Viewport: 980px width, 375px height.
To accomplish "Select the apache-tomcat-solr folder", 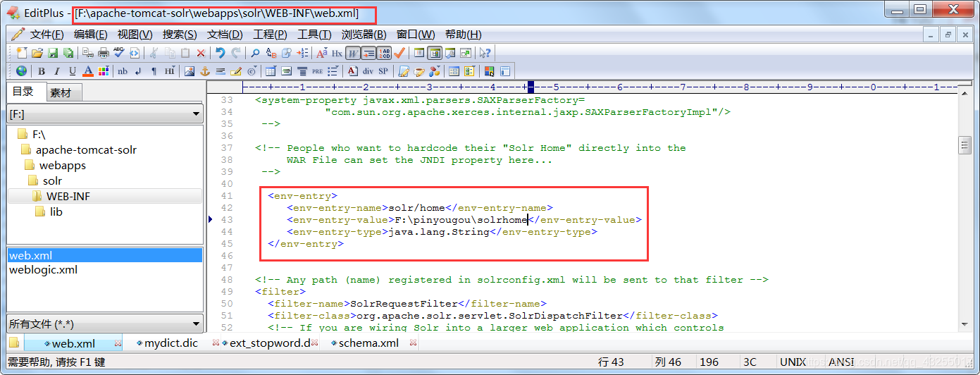I will [x=86, y=149].
